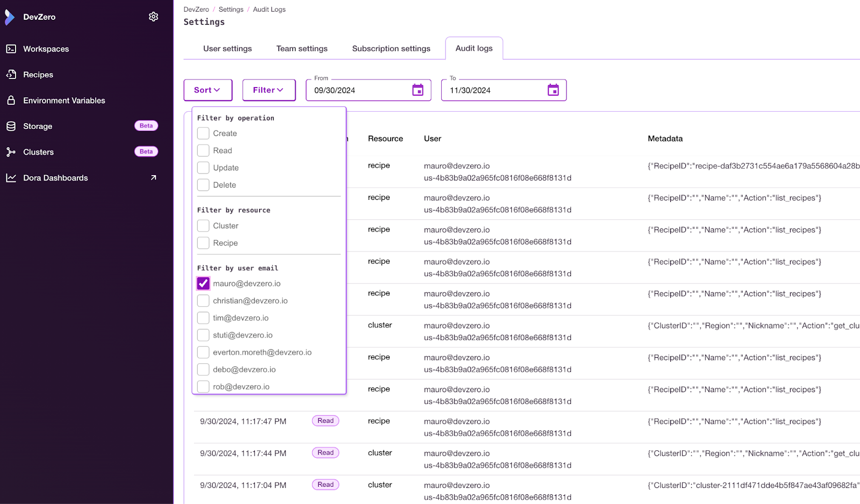
Task: Check tim@devzero.io email filter
Action: (203, 318)
